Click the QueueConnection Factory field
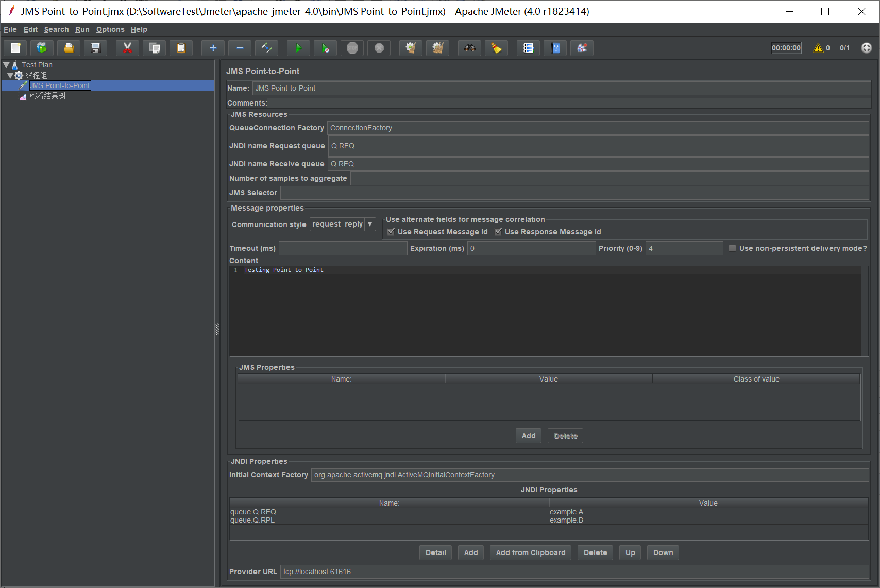Viewport: 880px width, 588px height. [x=598, y=128]
